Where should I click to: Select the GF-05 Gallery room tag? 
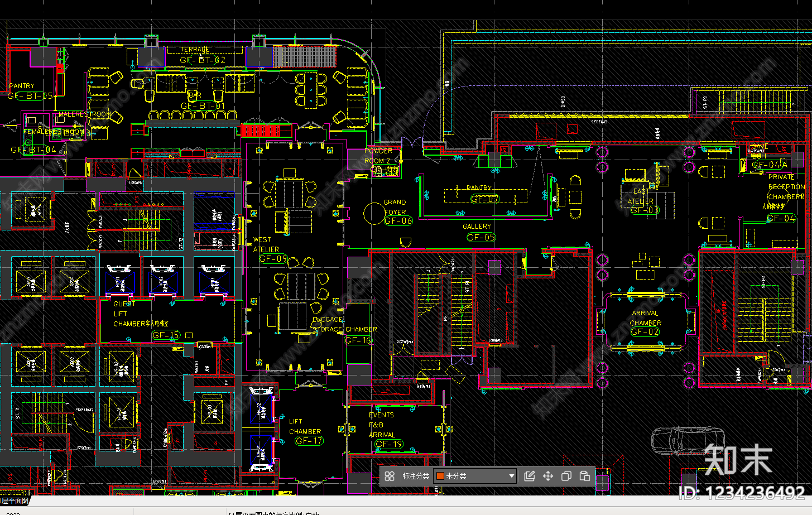pyautogui.click(x=481, y=237)
